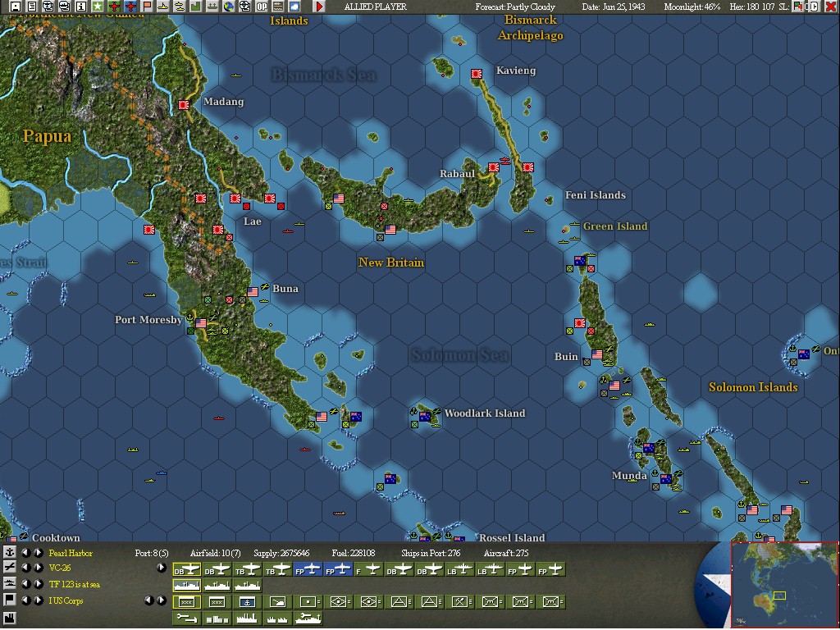Go to next land unit after I US Corps
The image size is (840, 630).
[x=38, y=600]
